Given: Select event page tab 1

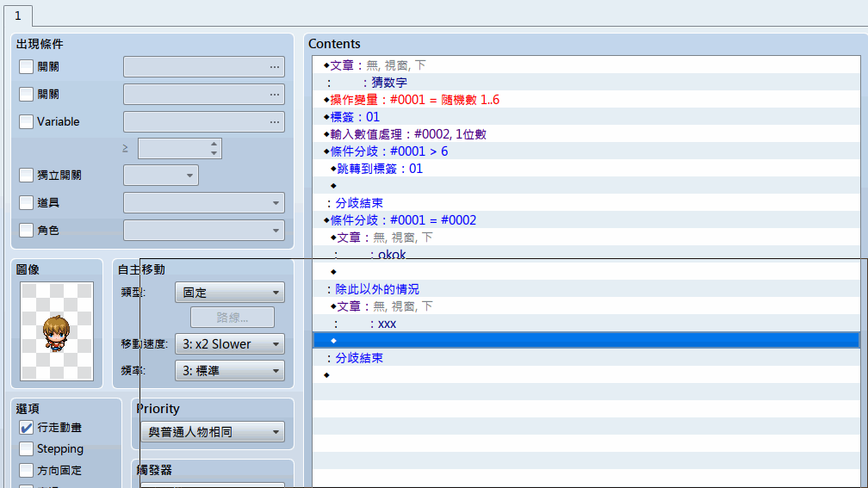Looking at the screenshot, I should coord(18,15).
